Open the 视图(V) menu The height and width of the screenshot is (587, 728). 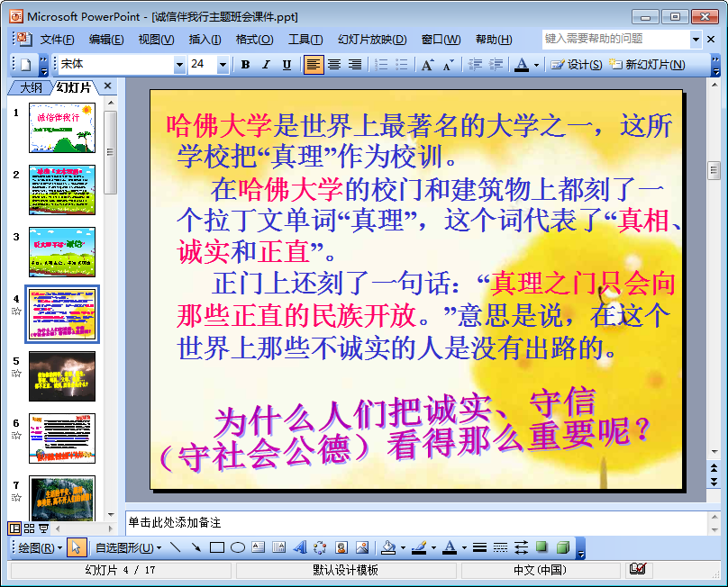tap(156, 40)
